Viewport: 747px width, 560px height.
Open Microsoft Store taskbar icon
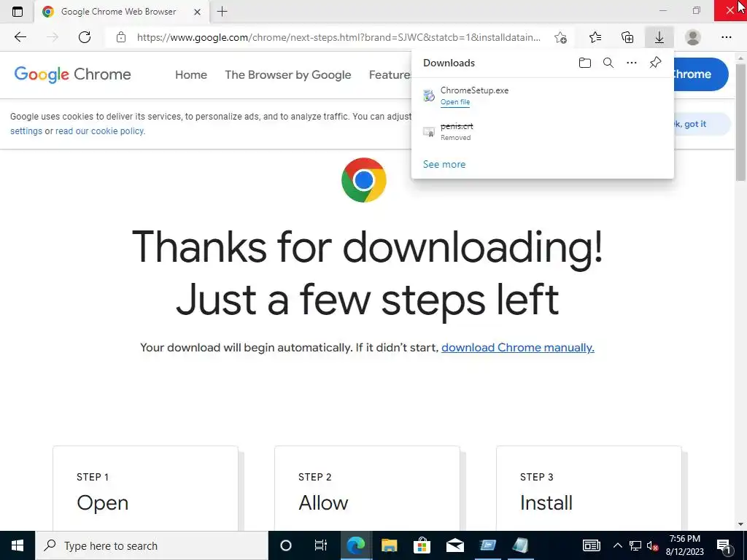tap(422, 545)
